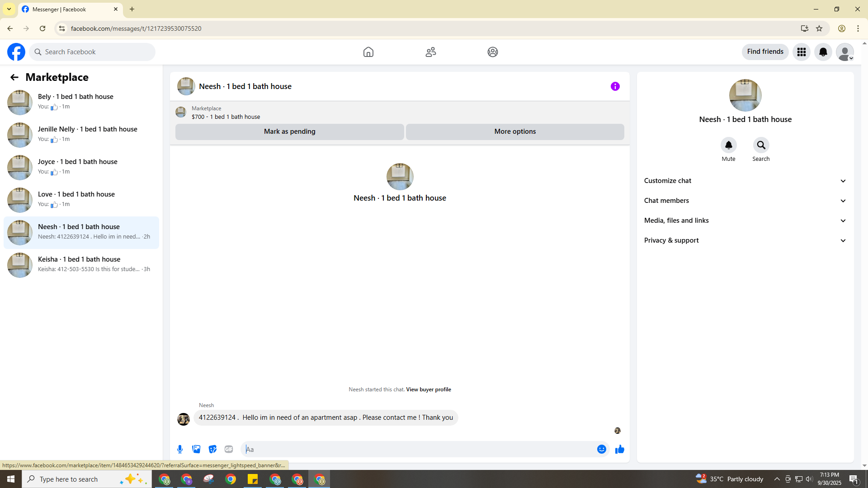Open the sticker picker icon
This screenshot has height=488, width=868.
tap(212, 449)
